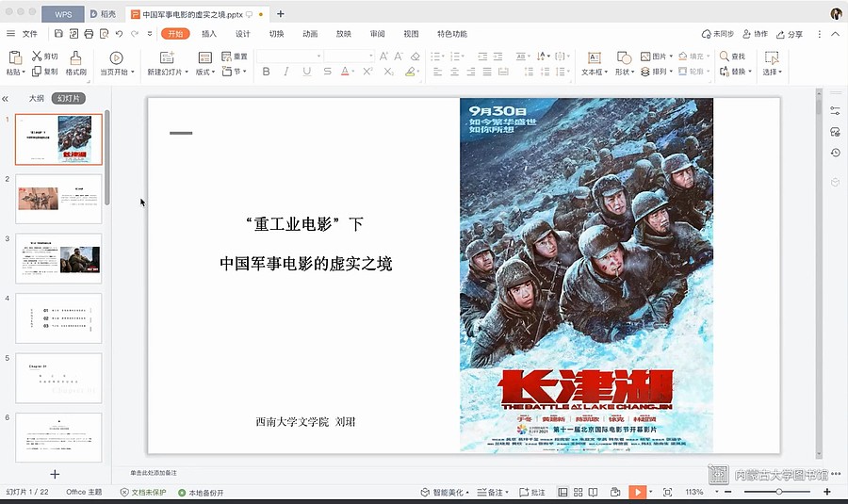Collapse the slide panel with double chevron

coord(6,99)
